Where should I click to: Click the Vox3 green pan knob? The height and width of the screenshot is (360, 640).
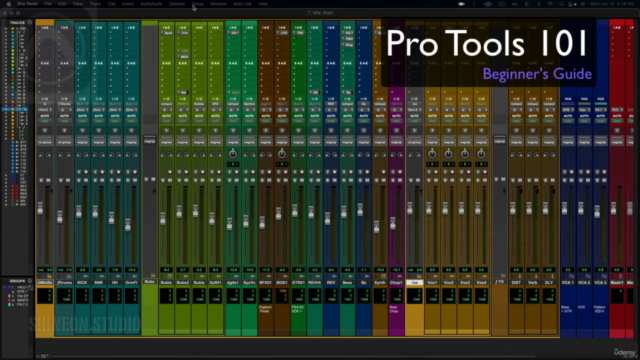pos(465,154)
